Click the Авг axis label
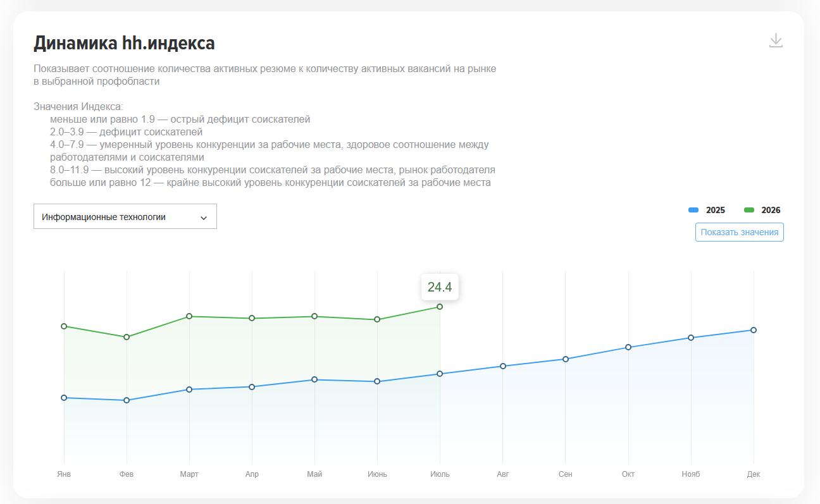 502,474
